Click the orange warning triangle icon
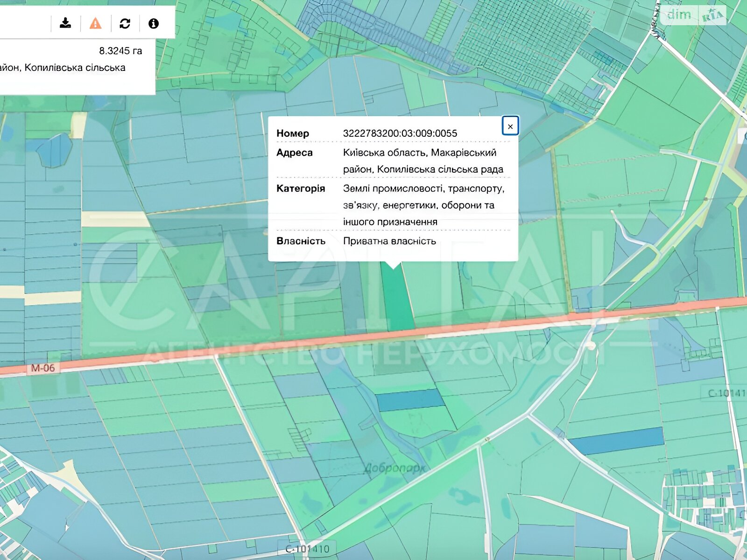Screen dimensions: 747x560 pos(95,23)
